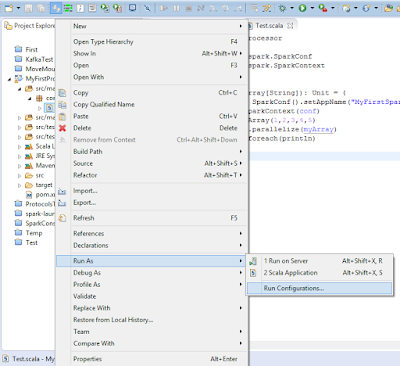Click the New wizard icon in toolbar
The image size is (400, 366).
[x=9, y=8]
